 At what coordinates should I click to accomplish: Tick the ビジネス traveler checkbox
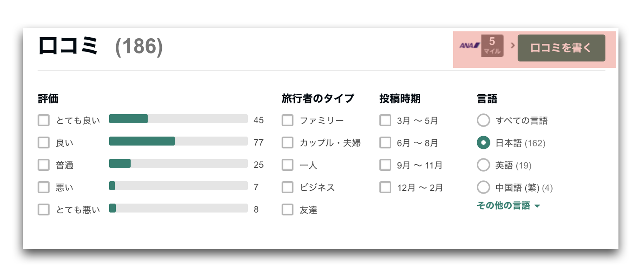[x=288, y=187]
